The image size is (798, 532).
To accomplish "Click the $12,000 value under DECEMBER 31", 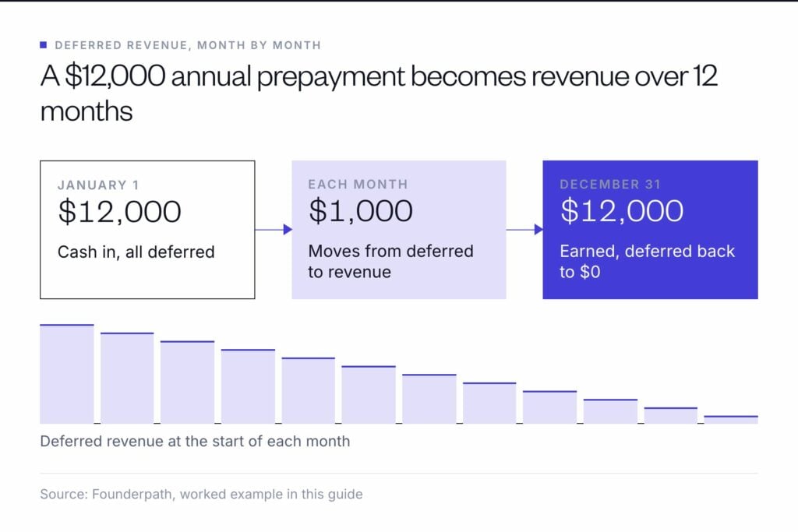I will click(622, 211).
